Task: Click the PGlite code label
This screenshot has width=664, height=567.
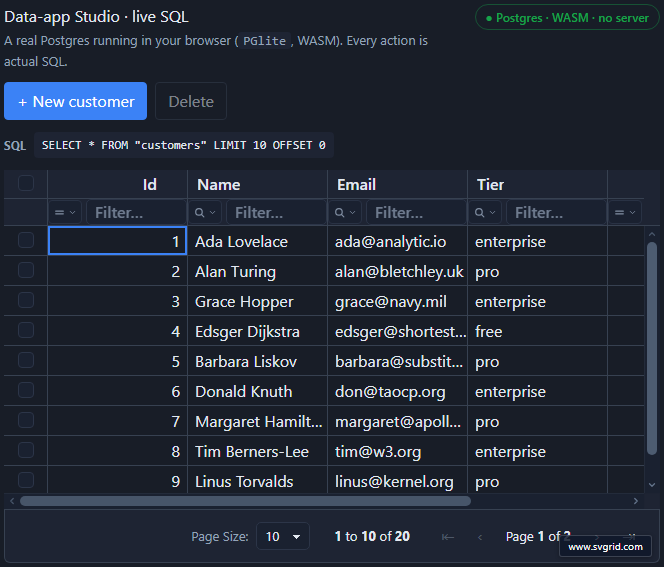Action: coord(265,41)
